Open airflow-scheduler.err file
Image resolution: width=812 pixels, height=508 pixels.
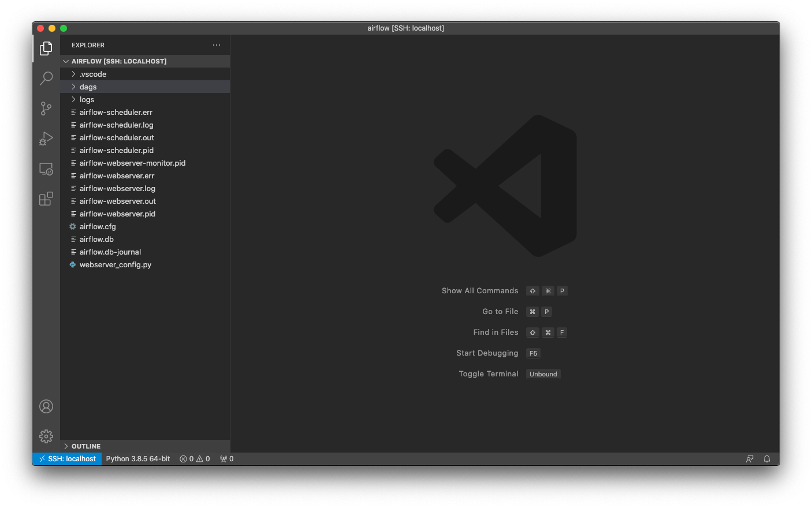pos(145,112)
